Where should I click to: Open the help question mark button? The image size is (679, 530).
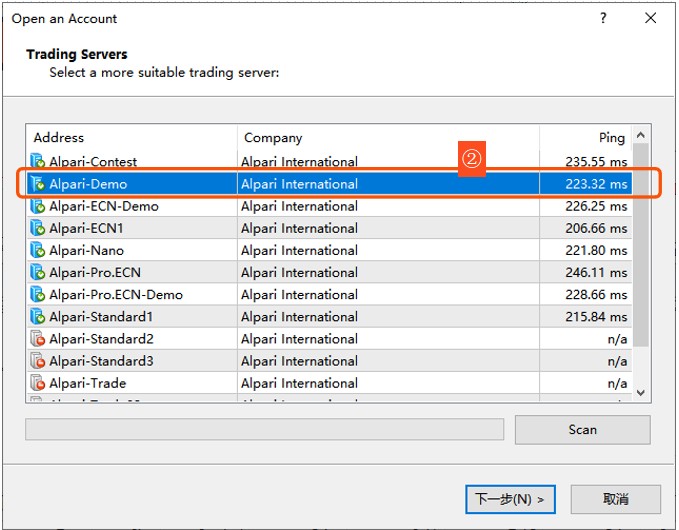603,18
